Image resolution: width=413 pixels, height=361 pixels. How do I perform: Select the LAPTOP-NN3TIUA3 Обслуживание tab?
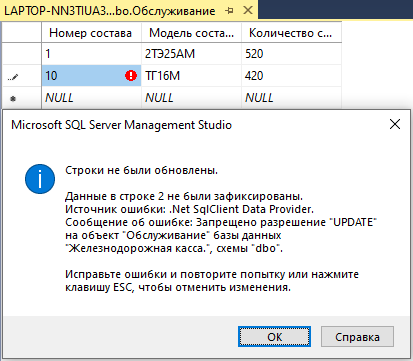coord(110,11)
